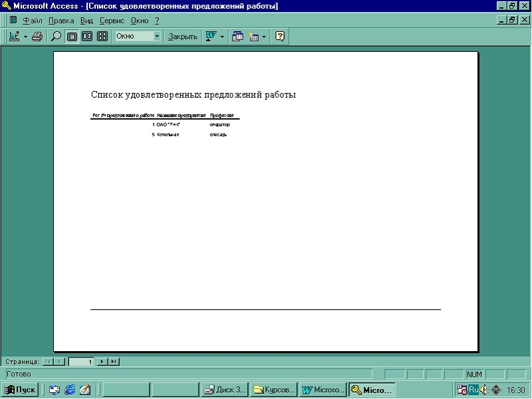532x399 pixels.
Task: Click Office Links Word icon
Action: [211, 37]
